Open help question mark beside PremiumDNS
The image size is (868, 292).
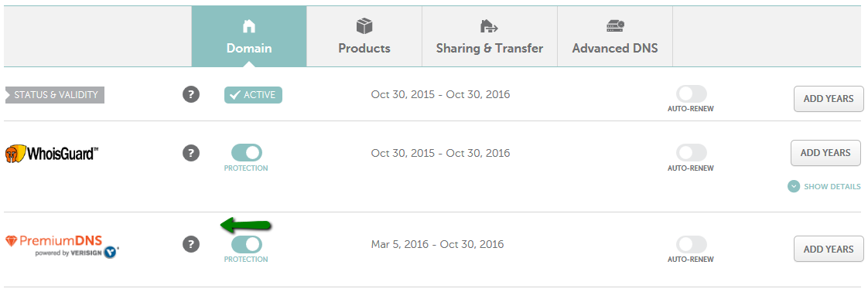click(191, 244)
